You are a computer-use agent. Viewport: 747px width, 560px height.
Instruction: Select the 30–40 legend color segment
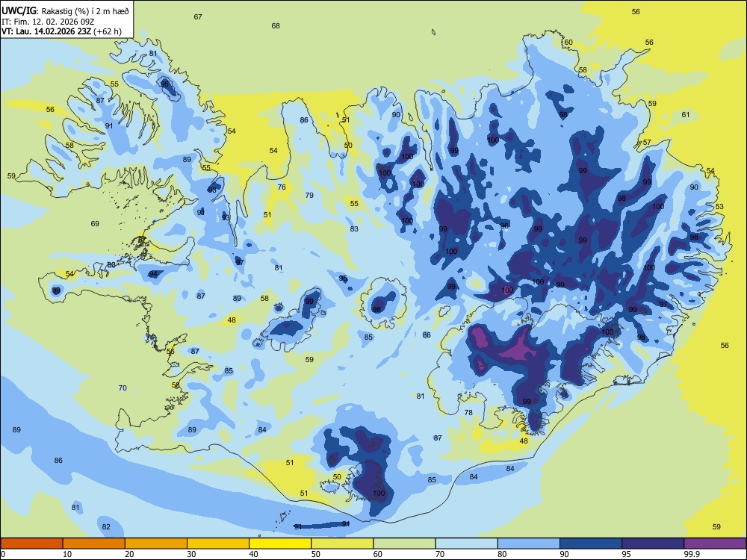[x=218, y=544]
